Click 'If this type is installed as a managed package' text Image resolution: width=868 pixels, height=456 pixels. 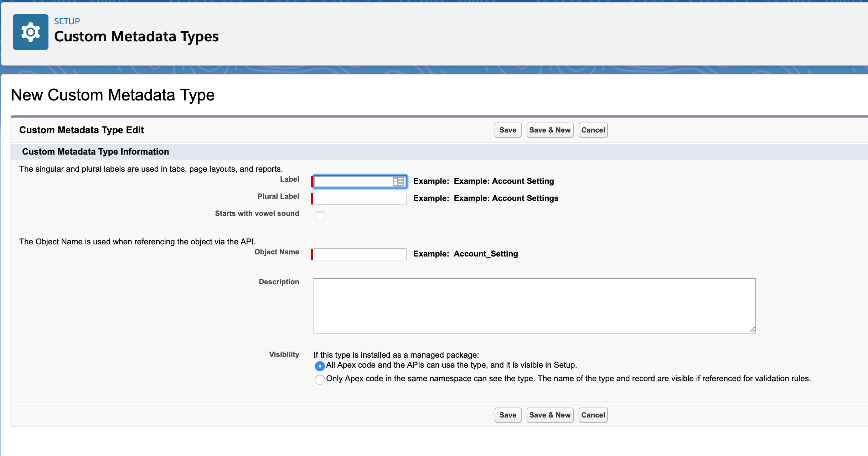pos(396,355)
